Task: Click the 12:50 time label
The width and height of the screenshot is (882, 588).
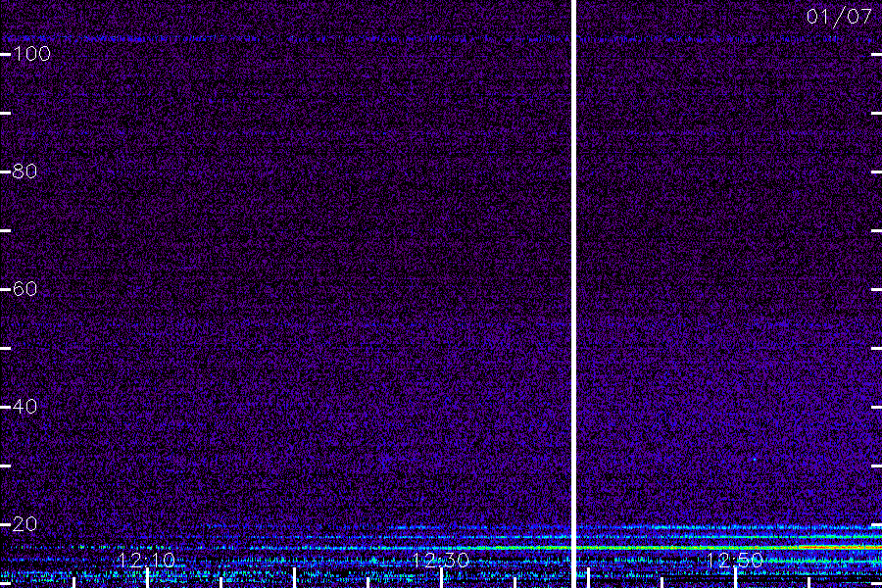Action: 735,561
